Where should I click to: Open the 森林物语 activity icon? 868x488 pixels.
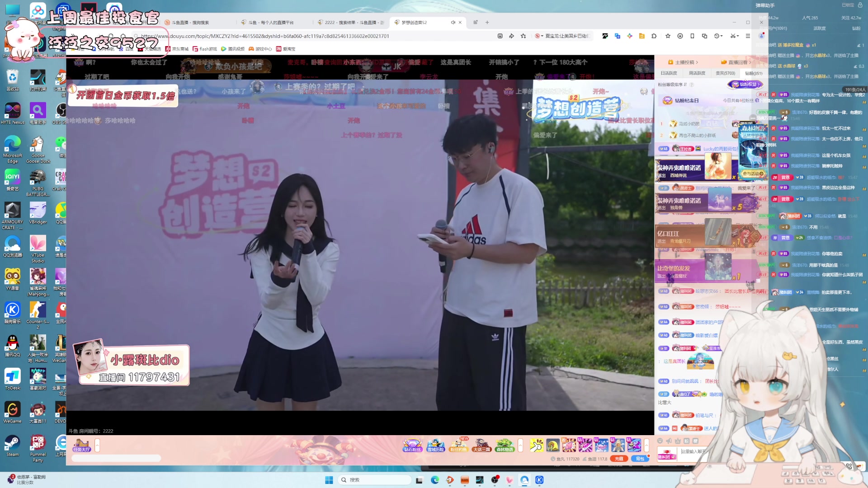click(505, 445)
